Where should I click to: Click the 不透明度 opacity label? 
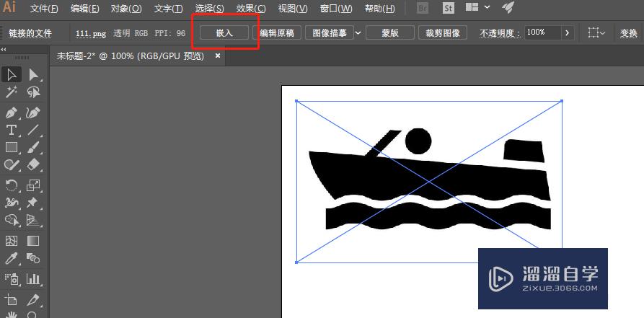[500, 33]
